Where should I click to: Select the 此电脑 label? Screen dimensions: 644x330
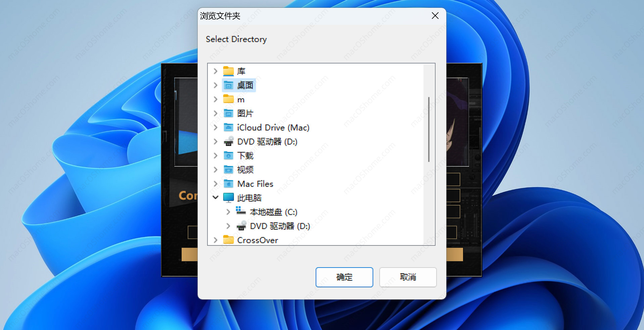pos(249,198)
